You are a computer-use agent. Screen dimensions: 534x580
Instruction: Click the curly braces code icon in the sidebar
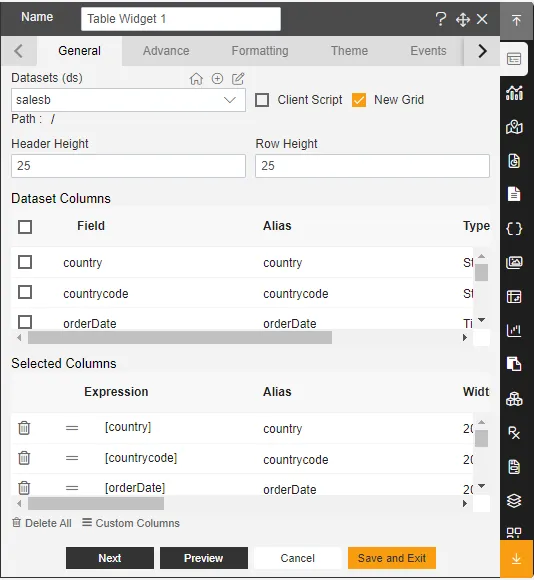pos(514,229)
